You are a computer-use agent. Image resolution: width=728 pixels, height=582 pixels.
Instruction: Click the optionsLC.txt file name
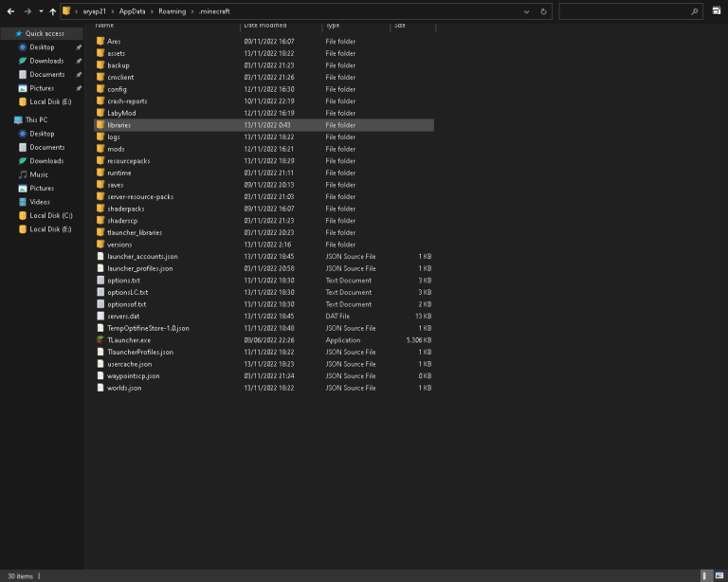point(128,292)
